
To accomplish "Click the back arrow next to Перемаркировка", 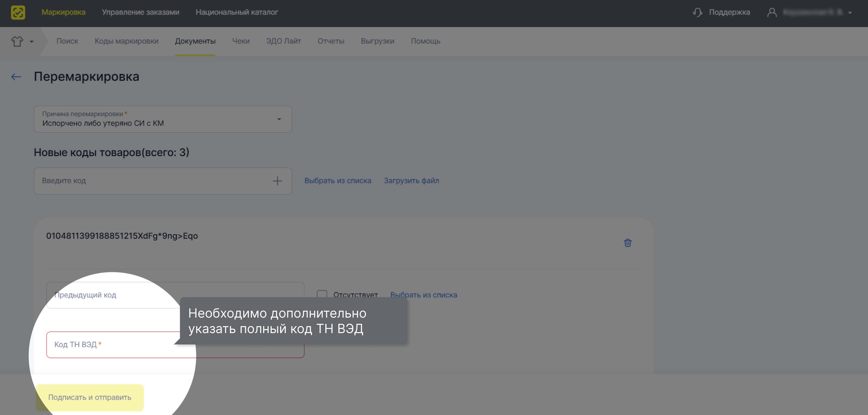I will point(16,77).
